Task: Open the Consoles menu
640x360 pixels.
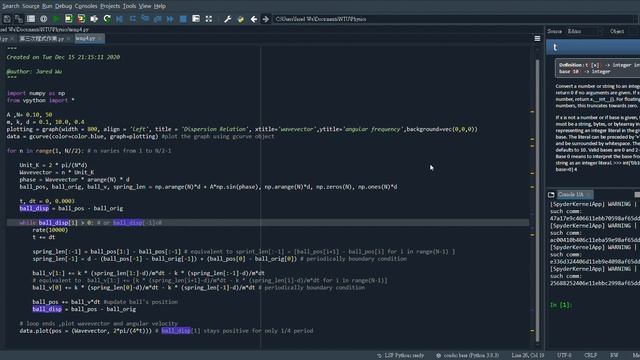Action: (x=86, y=6)
